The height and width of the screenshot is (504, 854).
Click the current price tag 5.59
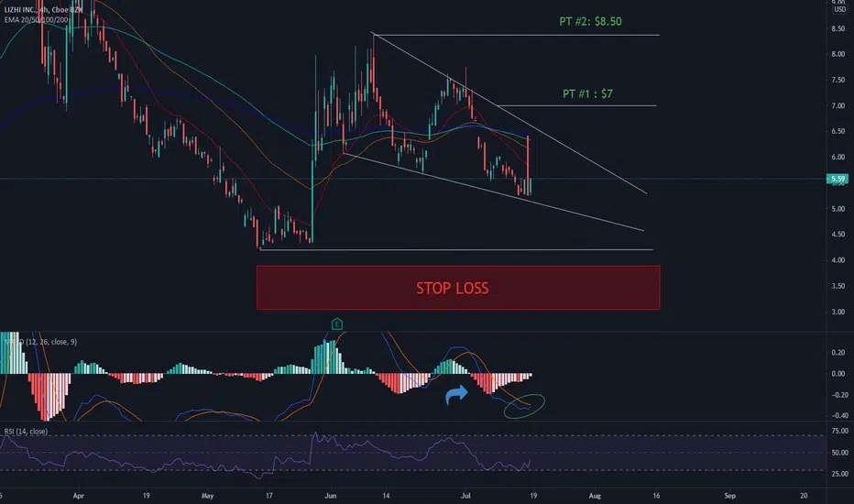pyautogui.click(x=838, y=179)
